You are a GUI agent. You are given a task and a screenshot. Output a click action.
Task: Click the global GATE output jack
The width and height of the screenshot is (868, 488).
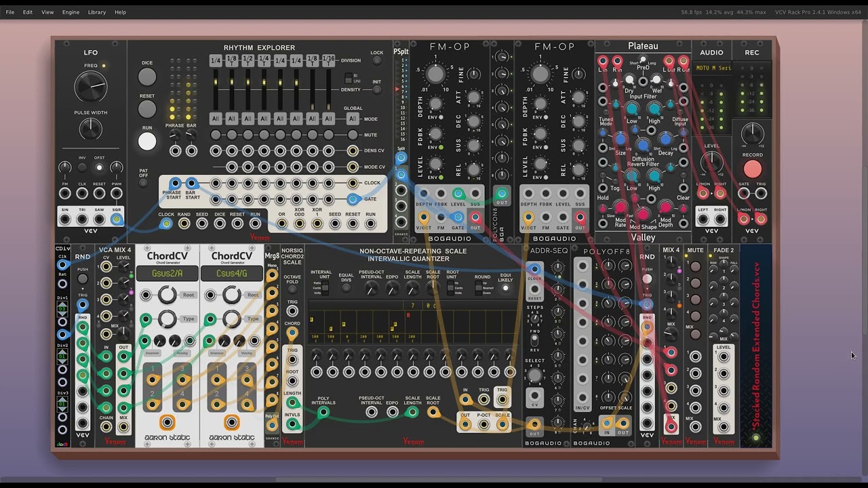353,199
